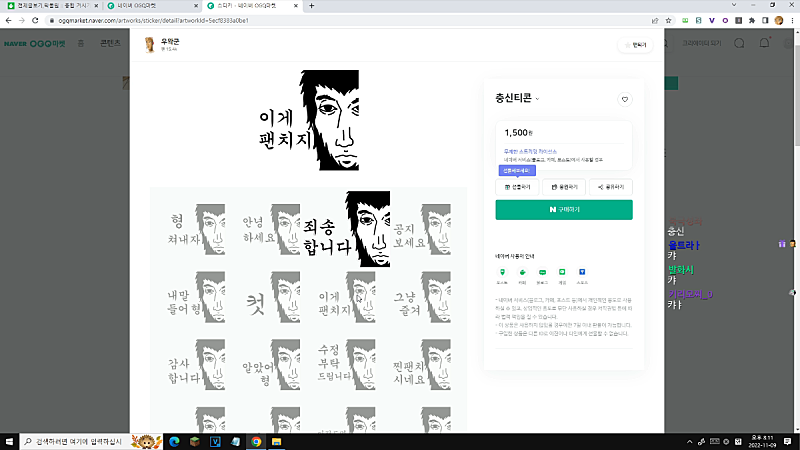Switch to the second 네이버 OGQ마켓 tab
The width and height of the screenshot is (800, 450).
point(152,6)
